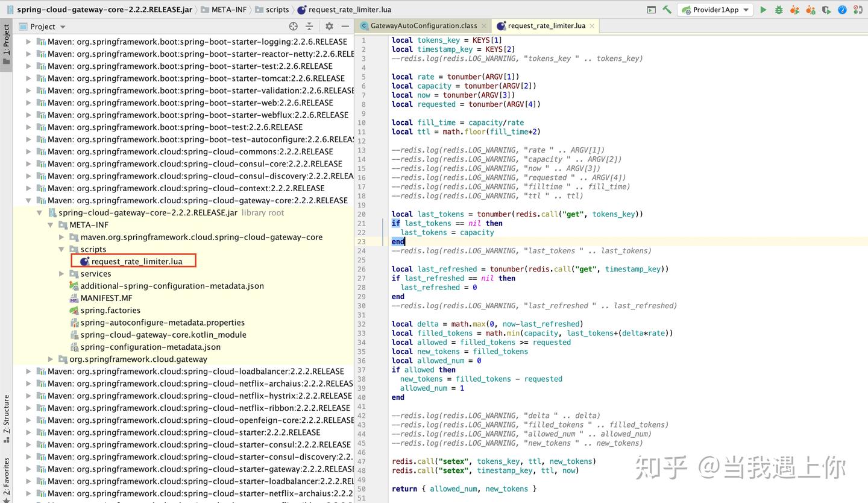This screenshot has height=503, width=868.
Task: Open the Structure tool window tab
Action: click(x=6, y=419)
